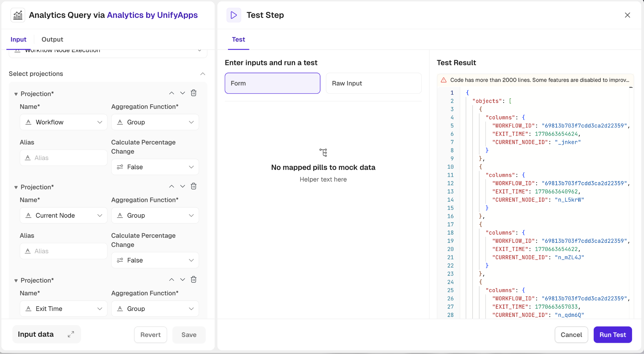Select the Raw Input mode
The height and width of the screenshot is (354, 644).
pyautogui.click(x=374, y=83)
